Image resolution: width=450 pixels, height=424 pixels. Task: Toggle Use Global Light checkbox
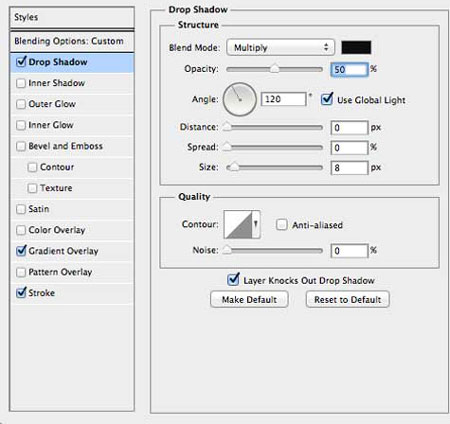pos(327,99)
